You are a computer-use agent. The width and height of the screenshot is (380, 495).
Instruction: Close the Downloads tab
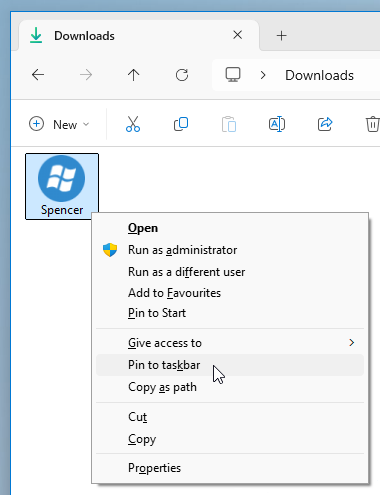(x=238, y=35)
